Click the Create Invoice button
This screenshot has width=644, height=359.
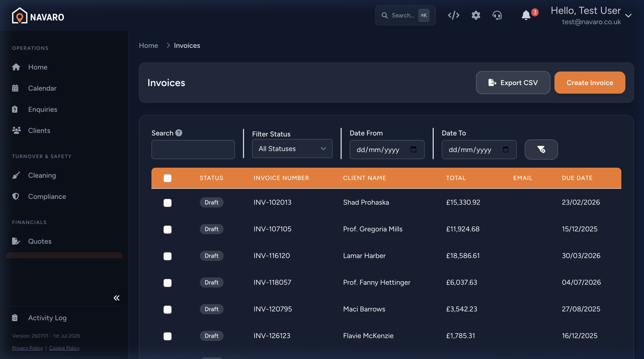[x=590, y=83]
